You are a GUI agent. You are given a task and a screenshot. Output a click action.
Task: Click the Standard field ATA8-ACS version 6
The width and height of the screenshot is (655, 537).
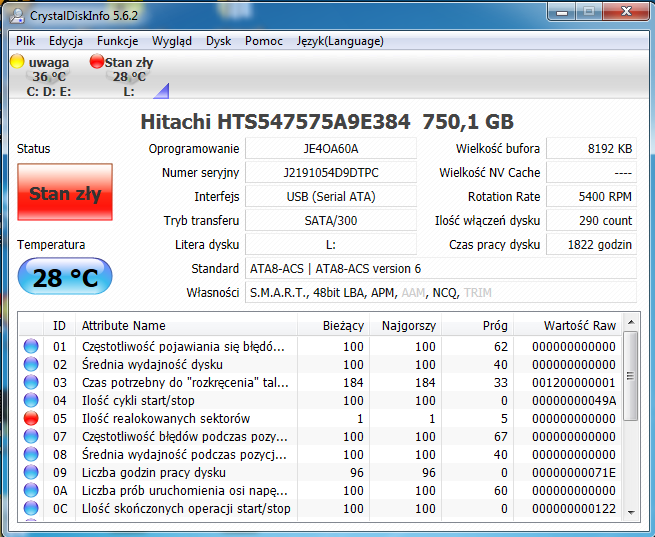[441, 268]
